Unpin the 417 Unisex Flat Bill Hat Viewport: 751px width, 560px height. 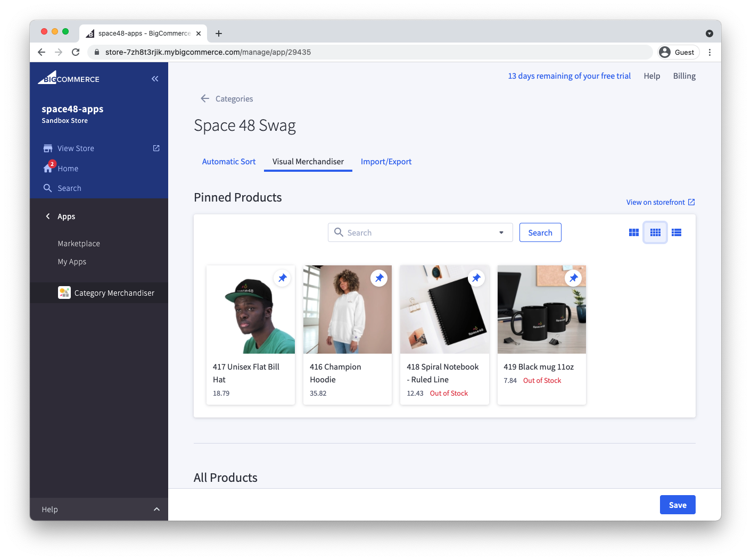[x=282, y=278]
